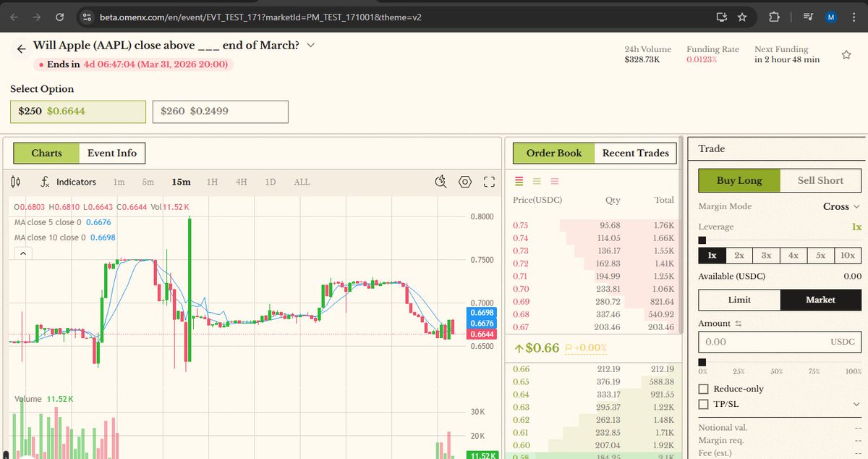Viewport: 868px width, 459px height.
Task: Switch amount unit with swap arrows icon
Action: [x=739, y=324]
